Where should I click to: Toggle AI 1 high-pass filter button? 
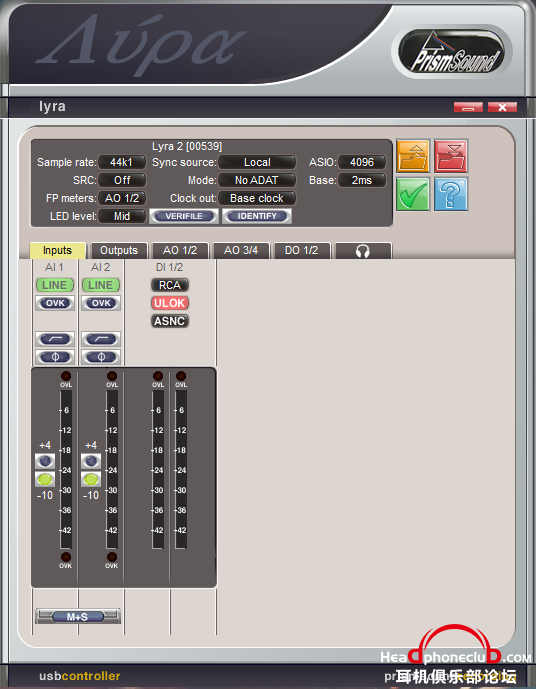tap(55, 339)
